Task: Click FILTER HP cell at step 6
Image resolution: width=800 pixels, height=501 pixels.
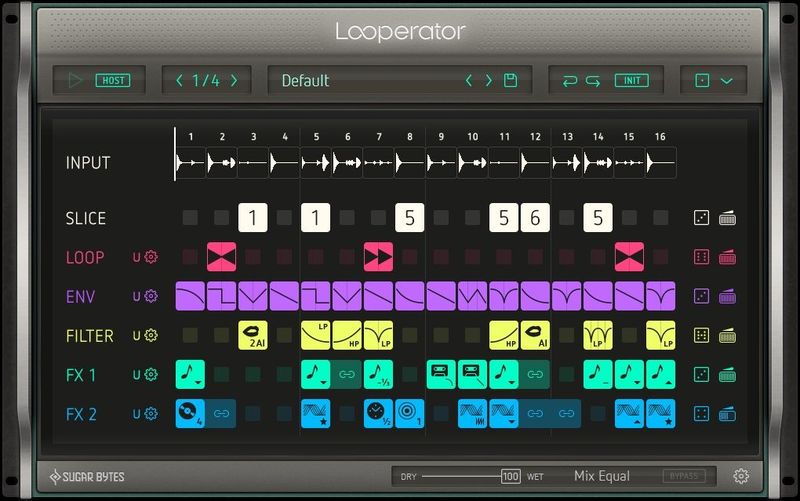Action: coord(347,335)
